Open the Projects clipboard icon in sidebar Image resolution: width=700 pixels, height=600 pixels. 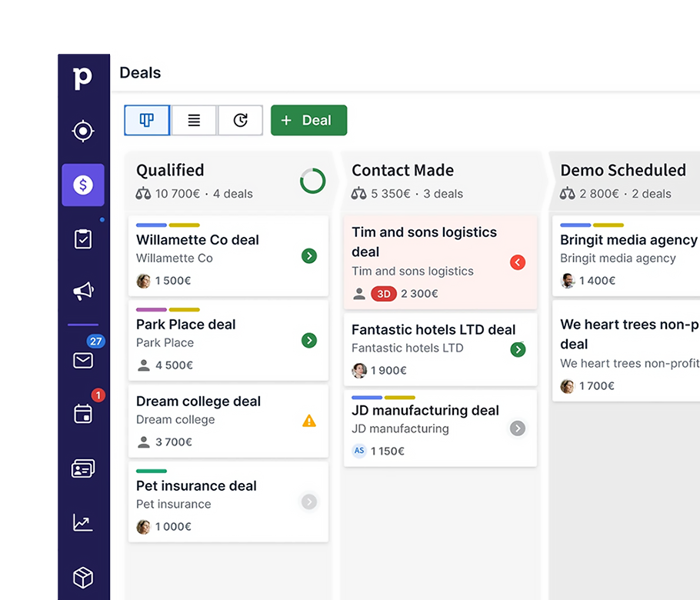[83, 239]
